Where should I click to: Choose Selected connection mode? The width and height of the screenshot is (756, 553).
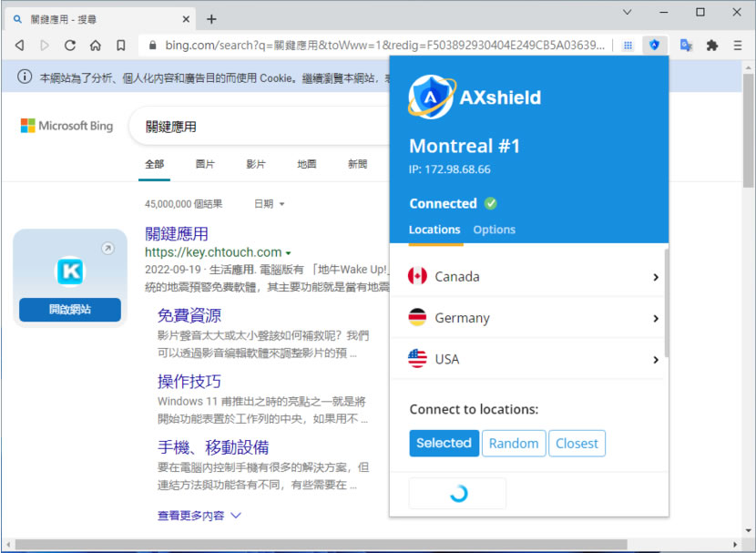[x=444, y=443]
